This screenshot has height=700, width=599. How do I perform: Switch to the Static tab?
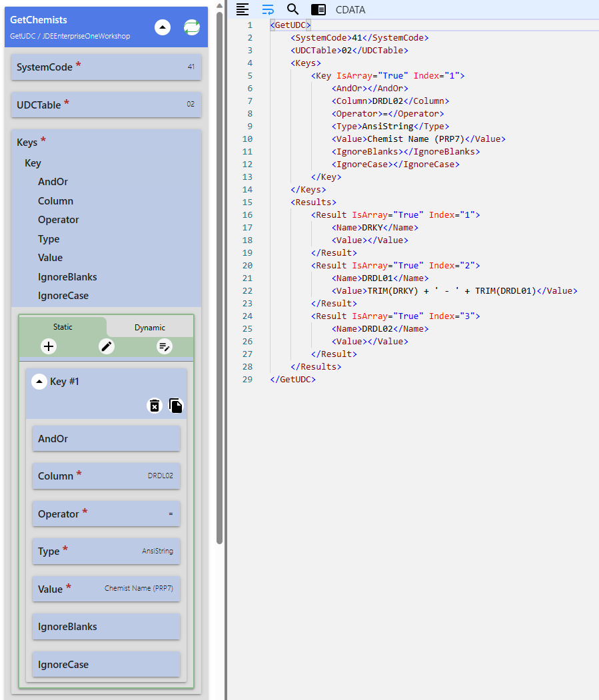coord(63,327)
